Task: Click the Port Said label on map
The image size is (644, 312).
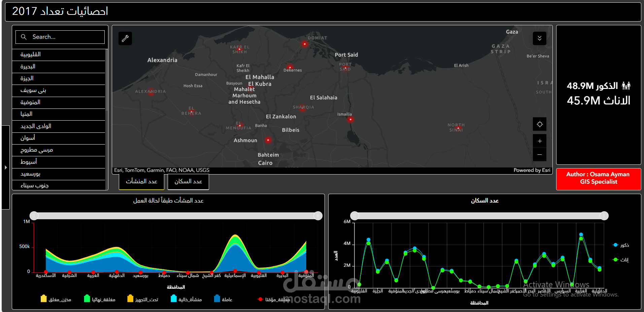Action: pos(346,55)
